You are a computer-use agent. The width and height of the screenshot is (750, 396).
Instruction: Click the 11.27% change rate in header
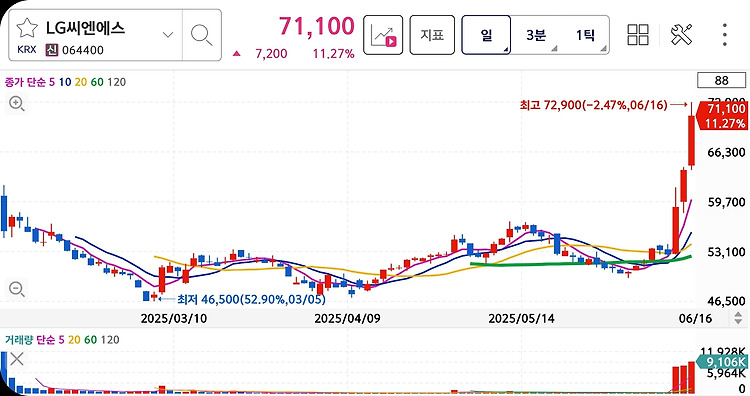(x=333, y=54)
